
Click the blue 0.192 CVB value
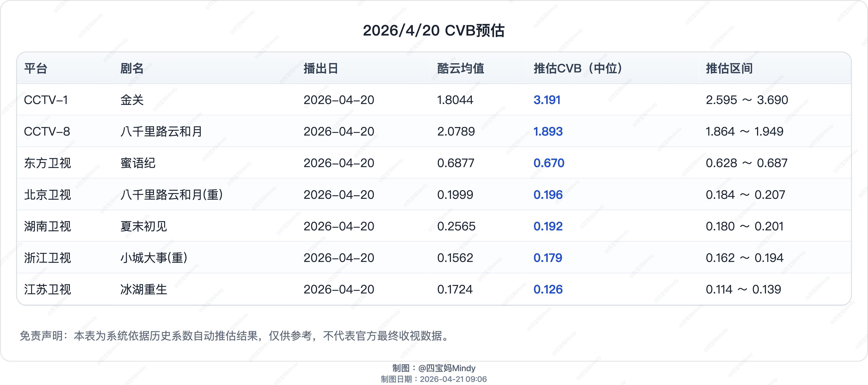[548, 227]
